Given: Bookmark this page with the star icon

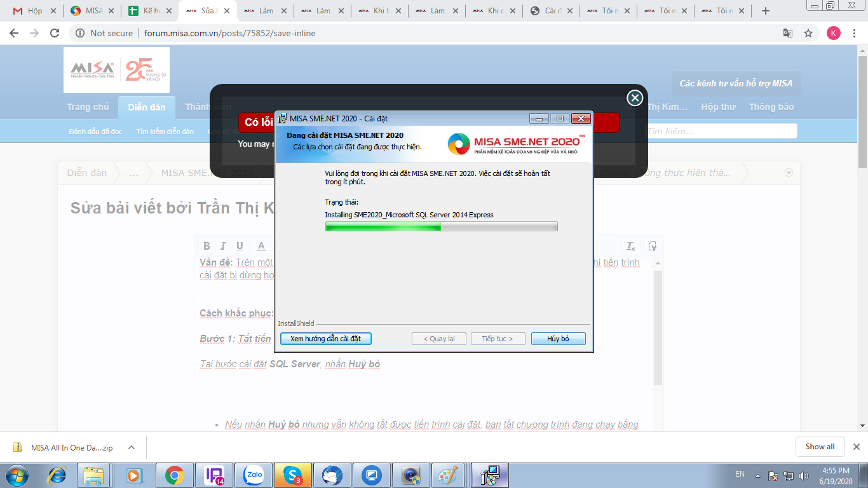Looking at the screenshot, I should point(808,33).
